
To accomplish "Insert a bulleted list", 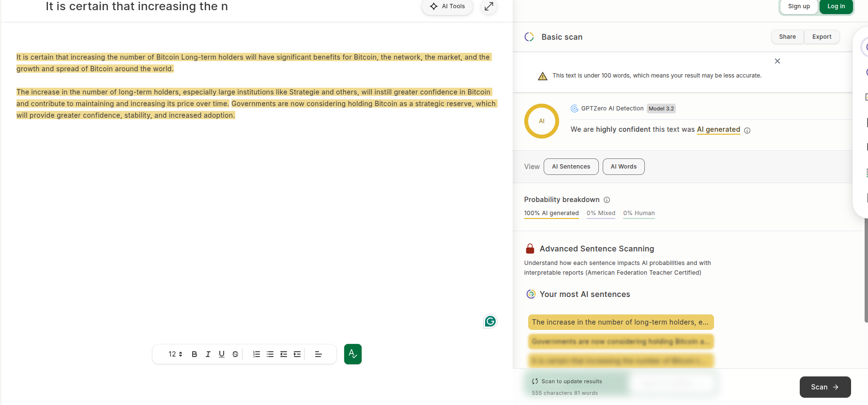I will [x=270, y=354].
